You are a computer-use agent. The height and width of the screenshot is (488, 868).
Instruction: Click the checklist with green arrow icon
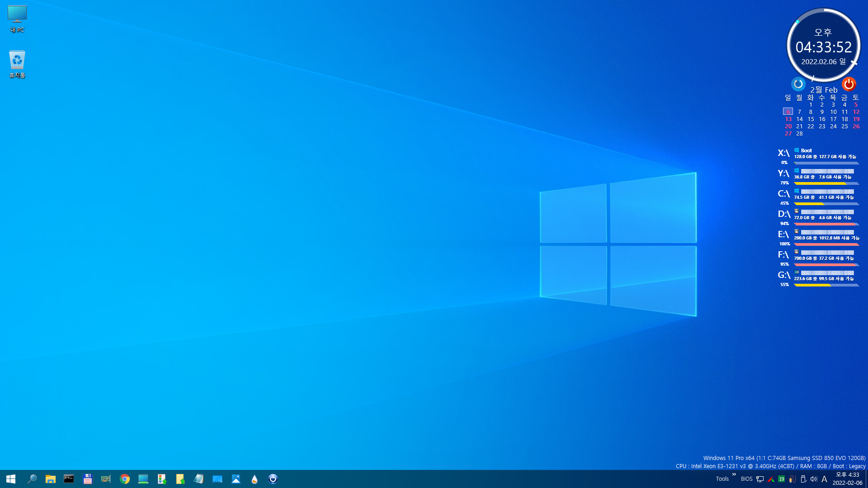pos(162,479)
